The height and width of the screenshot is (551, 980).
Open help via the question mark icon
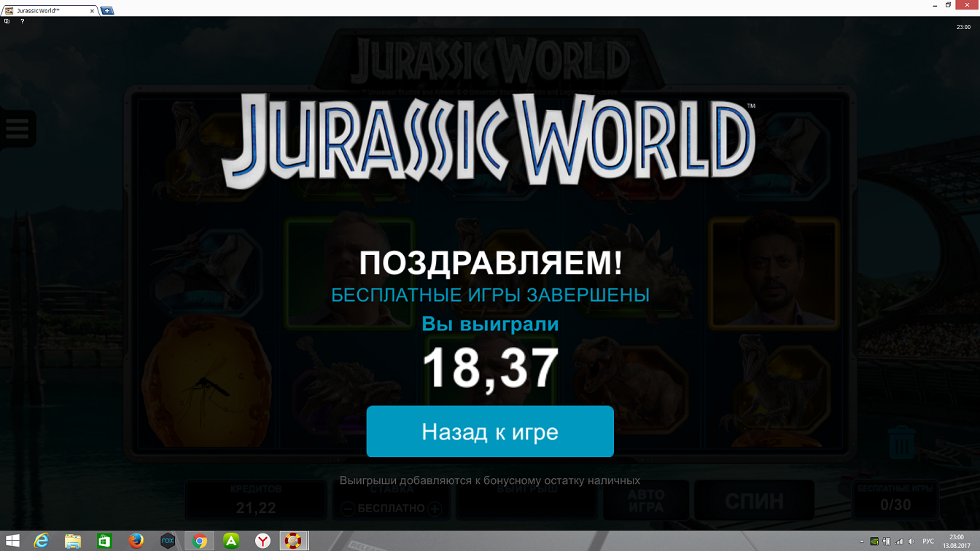[x=23, y=21]
